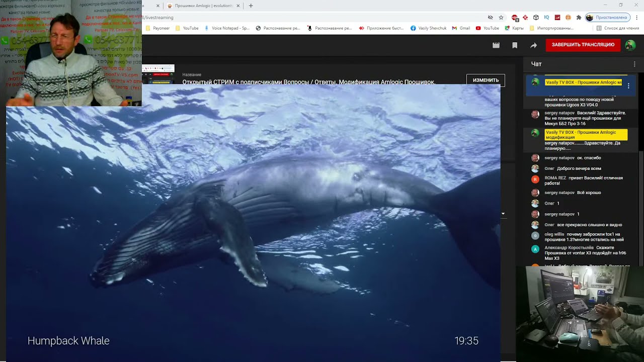644x362 pixels.
Task: Click the Название label above stream title
Action: coord(192,75)
